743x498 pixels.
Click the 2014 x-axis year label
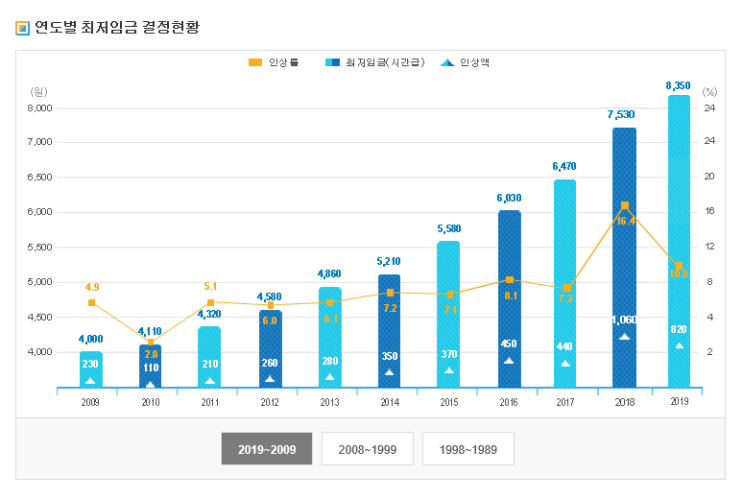[390, 402]
